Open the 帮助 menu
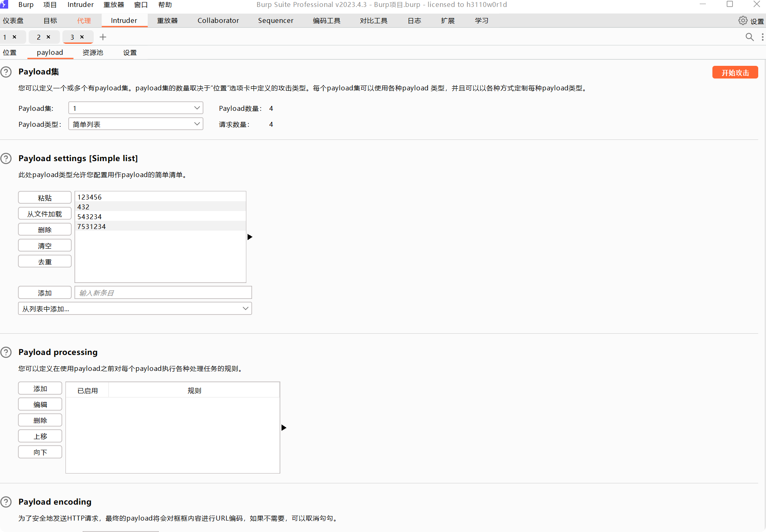Image resolution: width=766 pixels, height=532 pixels. pos(165,4)
